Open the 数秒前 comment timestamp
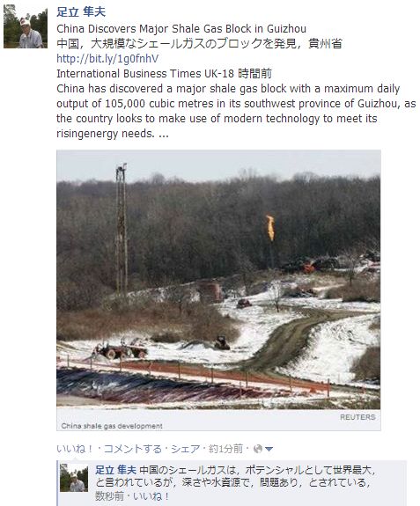This screenshot has width=420, height=506. [109, 496]
